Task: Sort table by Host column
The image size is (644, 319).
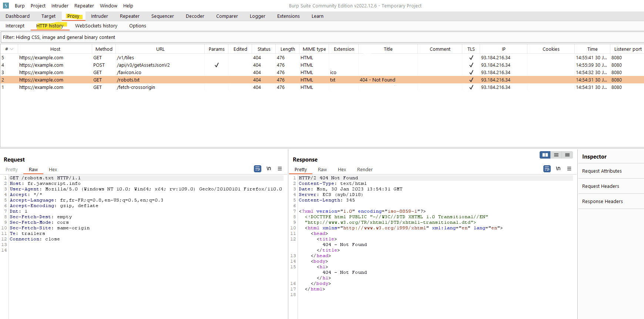Action: point(55,49)
